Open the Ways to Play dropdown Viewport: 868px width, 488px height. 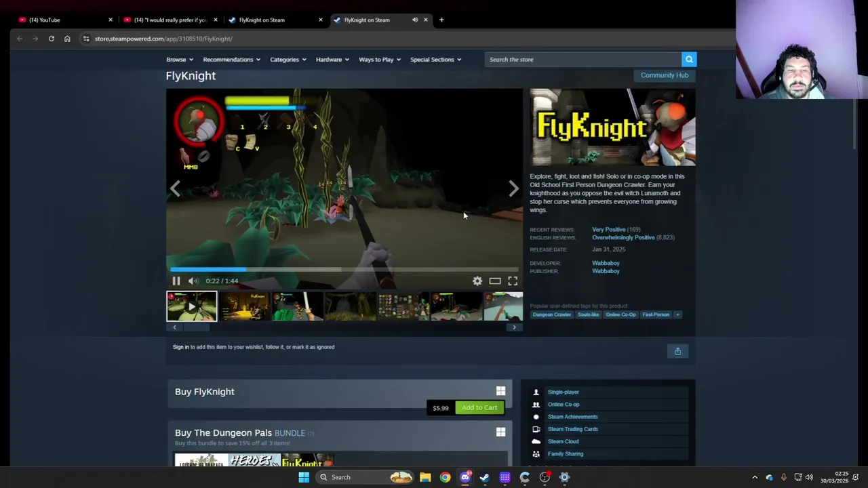(380, 60)
